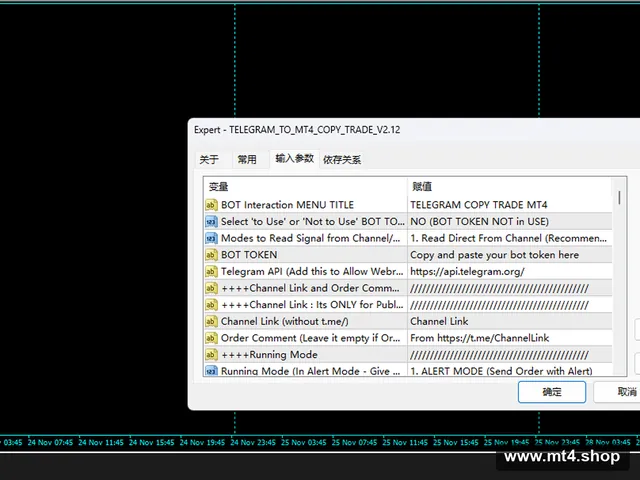Click the 24 Nov 23:45 time axis label
The width and height of the screenshot is (640, 480).
click(x=253, y=442)
